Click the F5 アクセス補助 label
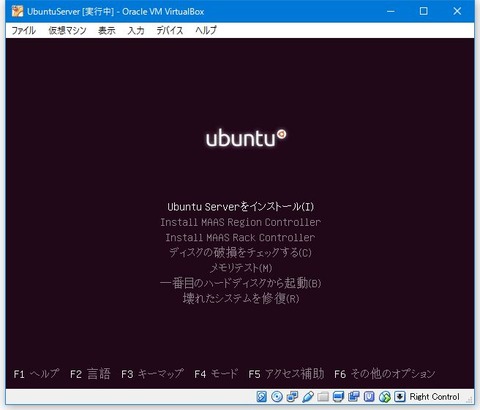 tap(286, 374)
